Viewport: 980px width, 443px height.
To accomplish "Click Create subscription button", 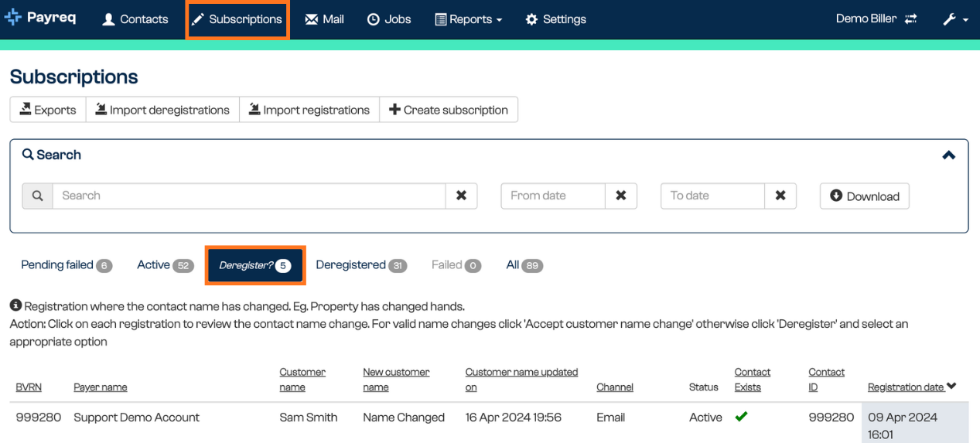I will 449,110.
